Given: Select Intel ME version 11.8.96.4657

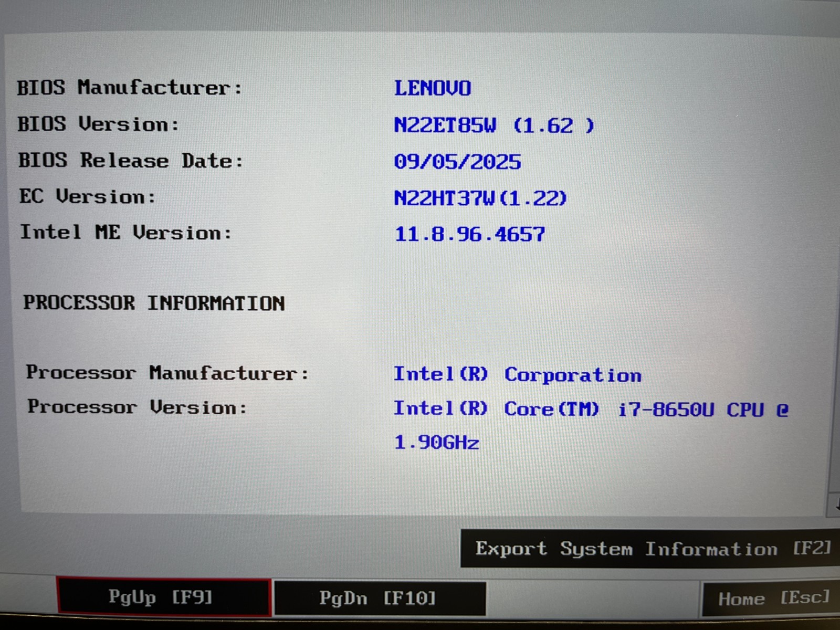Looking at the screenshot, I should [x=470, y=234].
